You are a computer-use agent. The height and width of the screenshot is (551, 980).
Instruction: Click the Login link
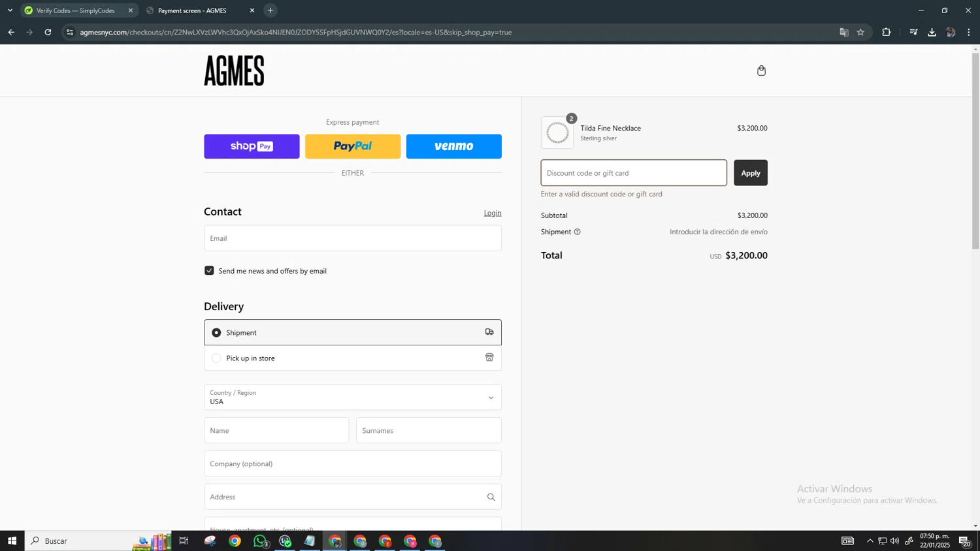[x=493, y=213]
